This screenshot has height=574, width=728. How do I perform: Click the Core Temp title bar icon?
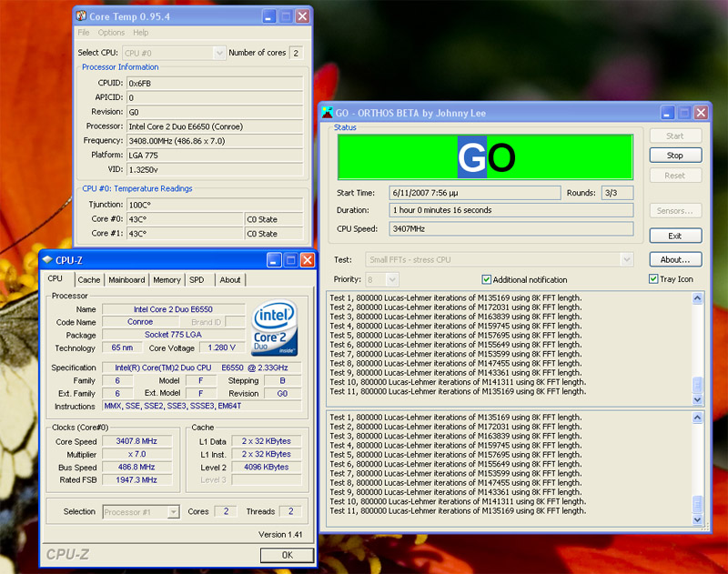81,15
